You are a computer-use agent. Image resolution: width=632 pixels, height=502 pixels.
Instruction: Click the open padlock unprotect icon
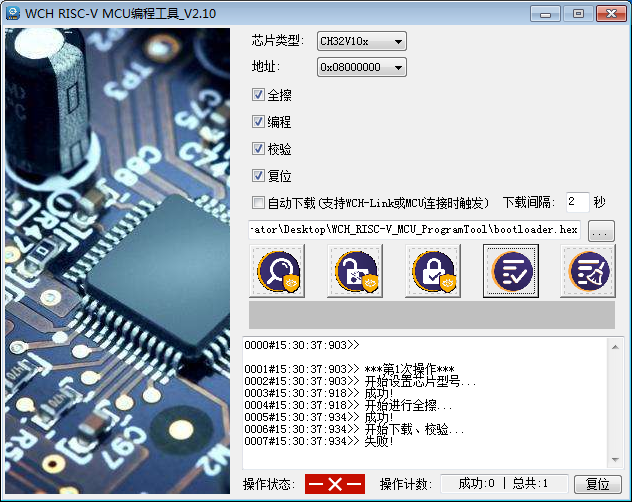click(354, 270)
